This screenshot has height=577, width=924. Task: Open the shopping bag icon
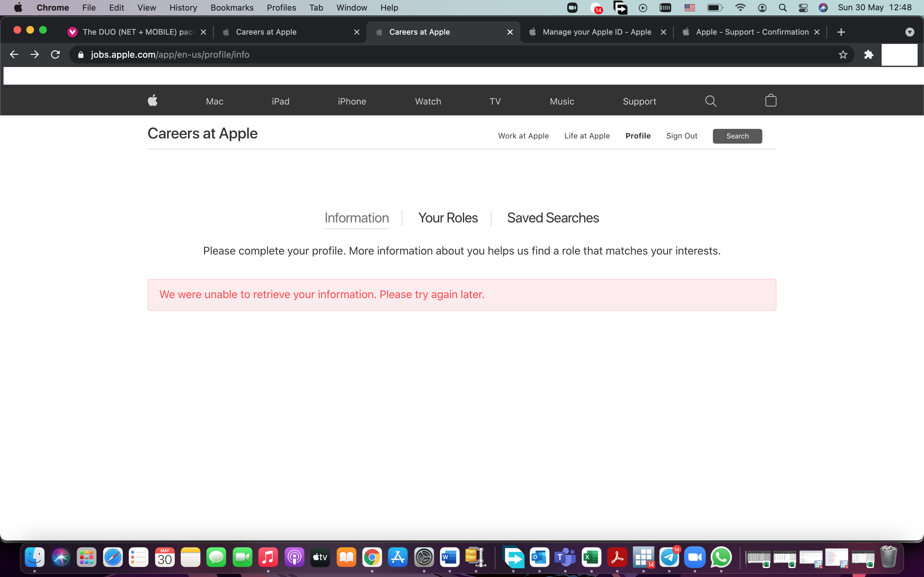click(x=771, y=101)
